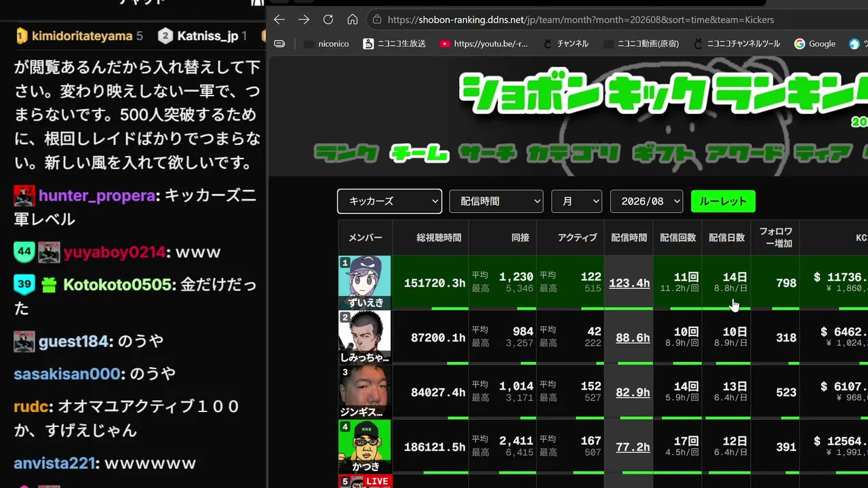
Task: Click the level 39 badge beside Kotokoto0505
Action: coord(24,284)
